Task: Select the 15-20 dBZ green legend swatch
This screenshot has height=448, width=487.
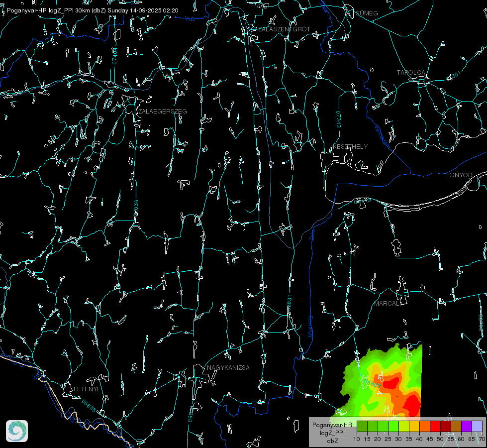Action: 373,426
